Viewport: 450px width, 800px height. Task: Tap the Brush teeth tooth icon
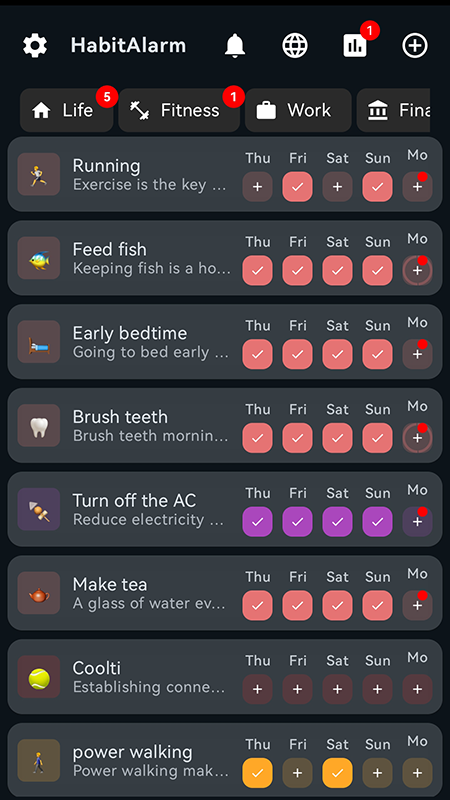tap(39, 425)
